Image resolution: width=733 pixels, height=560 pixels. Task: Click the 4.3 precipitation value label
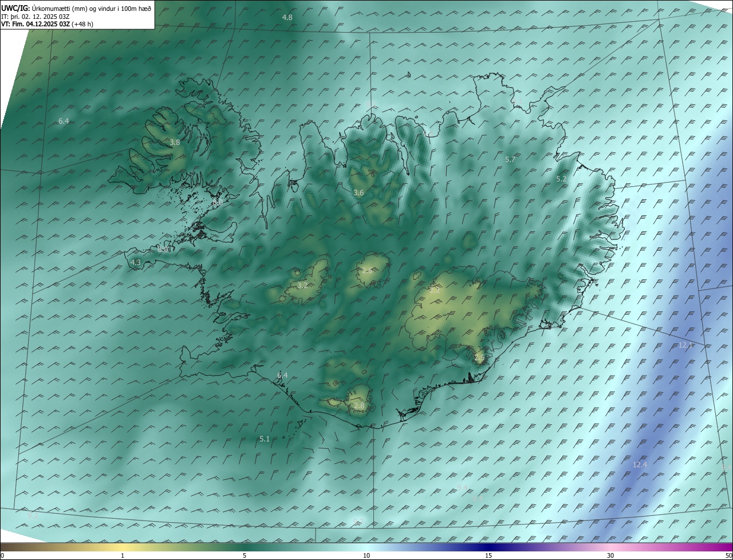point(136,262)
